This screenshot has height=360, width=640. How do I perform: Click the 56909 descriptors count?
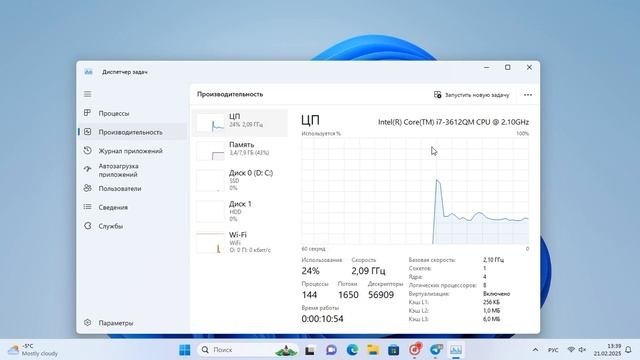(381, 295)
